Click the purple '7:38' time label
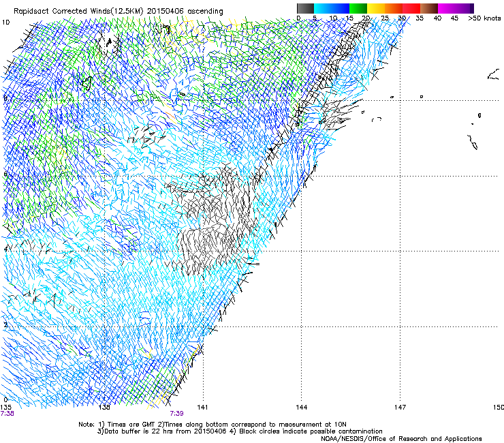Image resolution: width=504 pixels, height=443 pixels. [7, 414]
